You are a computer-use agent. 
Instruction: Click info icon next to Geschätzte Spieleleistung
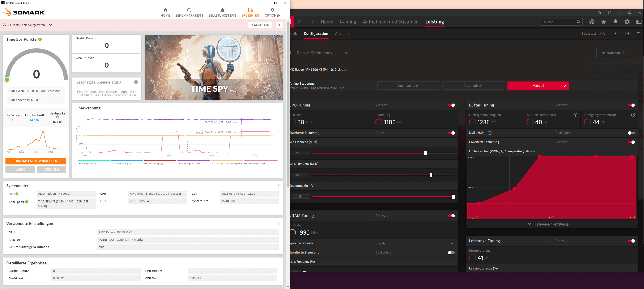pos(136,82)
